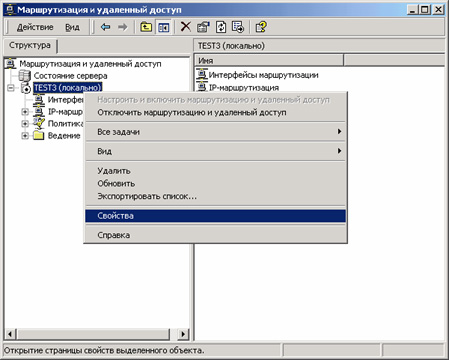Toggle the show/hide console tree icon

click(163, 27)
